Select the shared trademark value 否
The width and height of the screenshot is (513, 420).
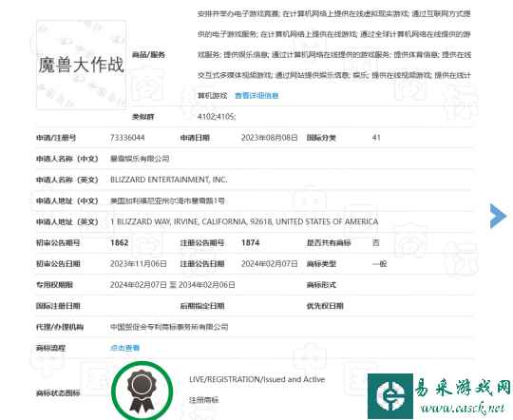376,242
